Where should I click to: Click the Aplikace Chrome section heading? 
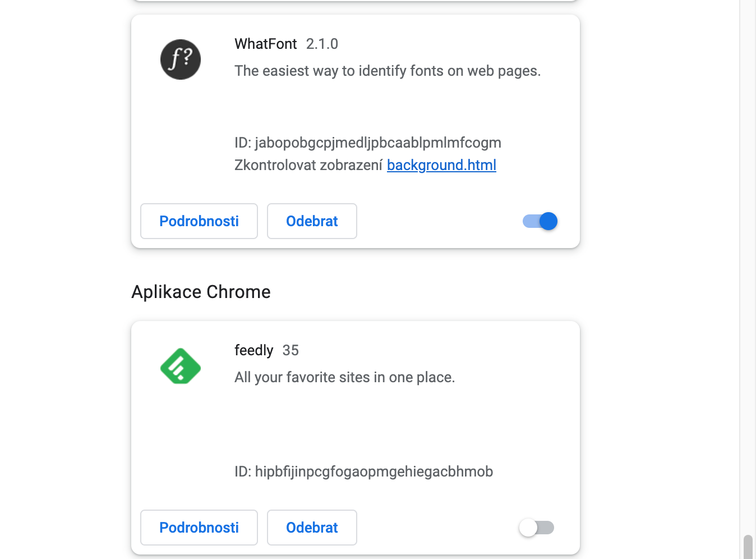(x=201, y=292)
